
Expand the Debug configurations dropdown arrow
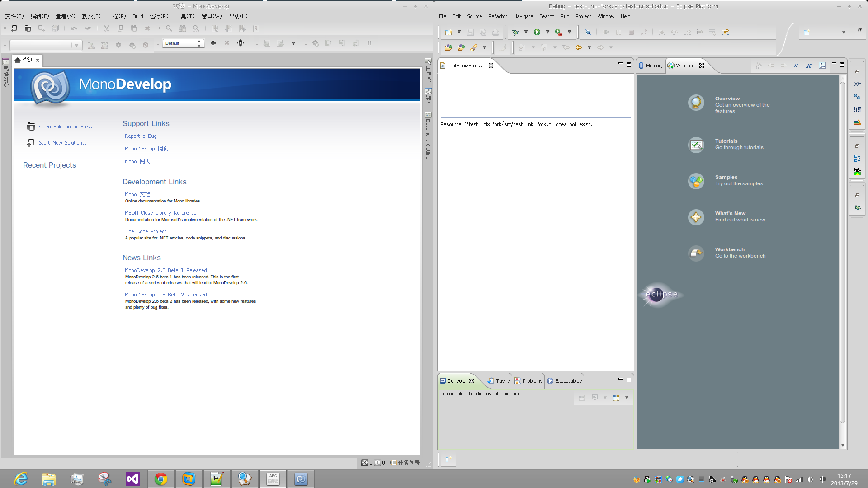click(x=526, y=32)
